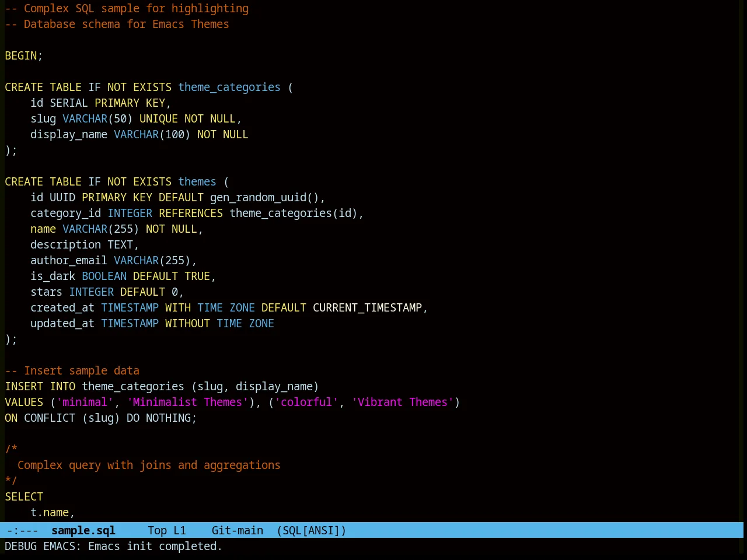The width and height of the screenshot is (747, 560).
Task: Click theme_categories(id) reference
Action: click(x=294, y=213)
